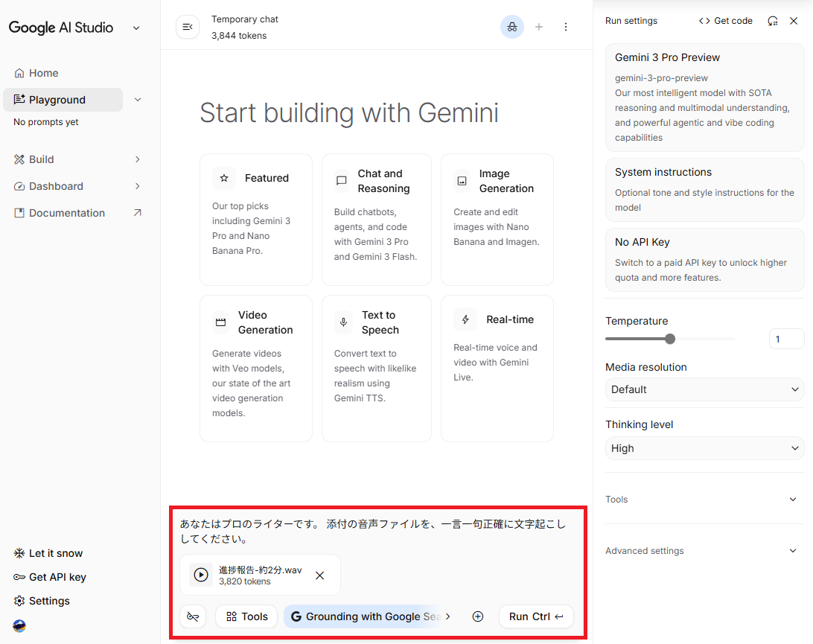Open the No API Key card

(704, 260)
